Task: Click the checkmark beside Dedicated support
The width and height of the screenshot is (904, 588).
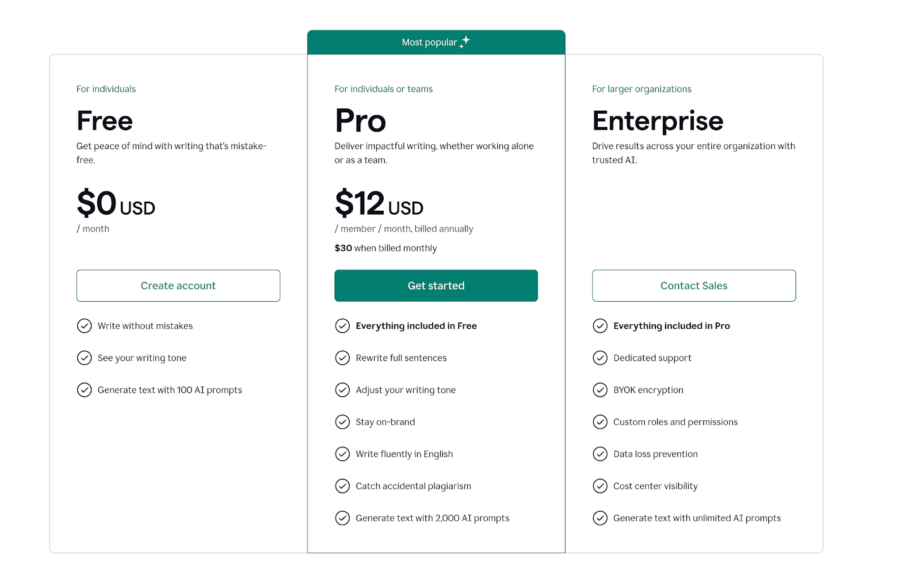Action: click(x=601, y=358)
